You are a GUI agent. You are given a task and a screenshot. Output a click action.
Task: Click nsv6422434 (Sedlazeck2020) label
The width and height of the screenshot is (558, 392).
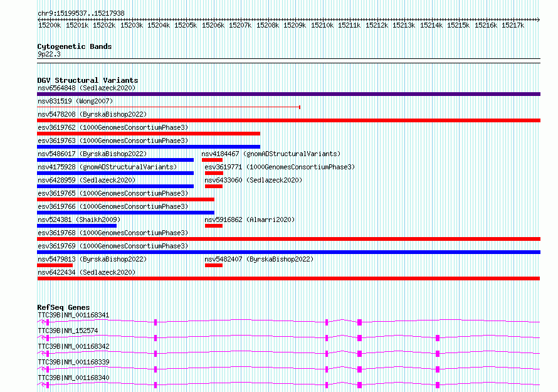click(x=87, y=272)
